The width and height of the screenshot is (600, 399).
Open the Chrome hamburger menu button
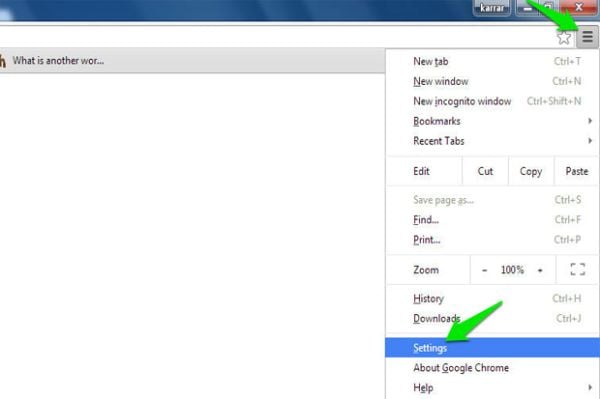[x=587, y=37]
